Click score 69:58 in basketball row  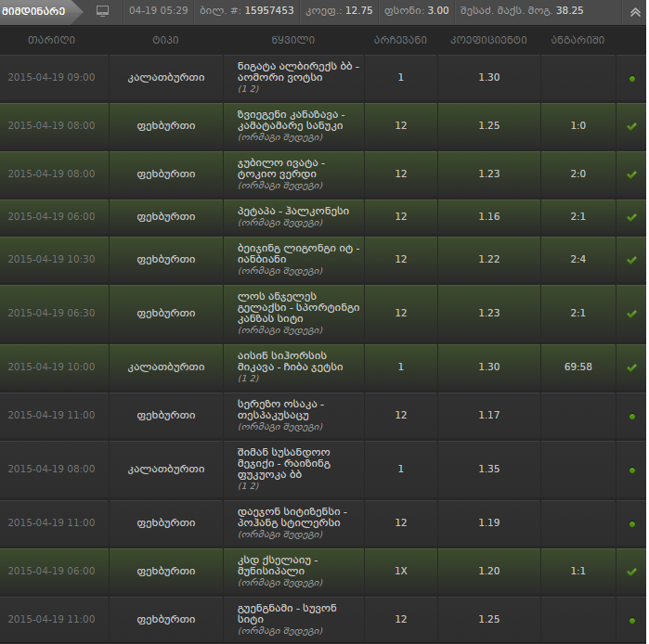(578, 367)
